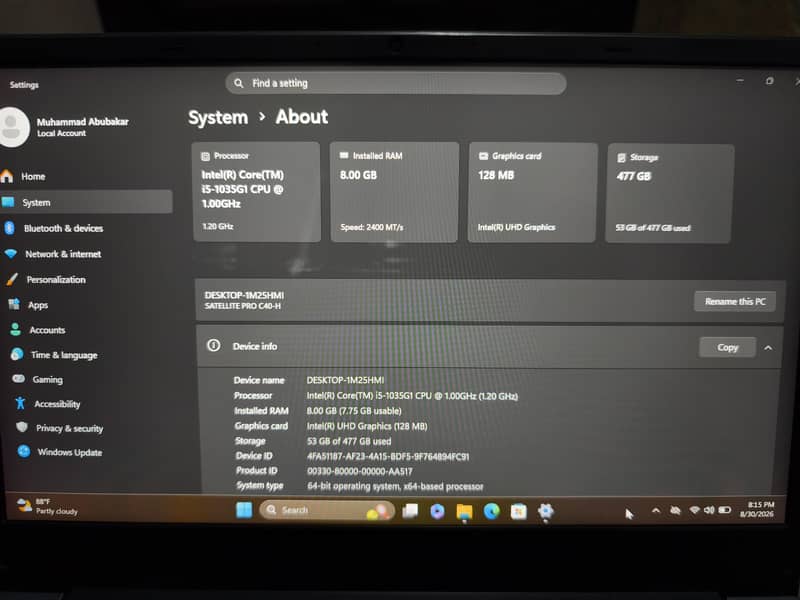
Task: Click the Gaming controller icon
Action: click(18, 379)
